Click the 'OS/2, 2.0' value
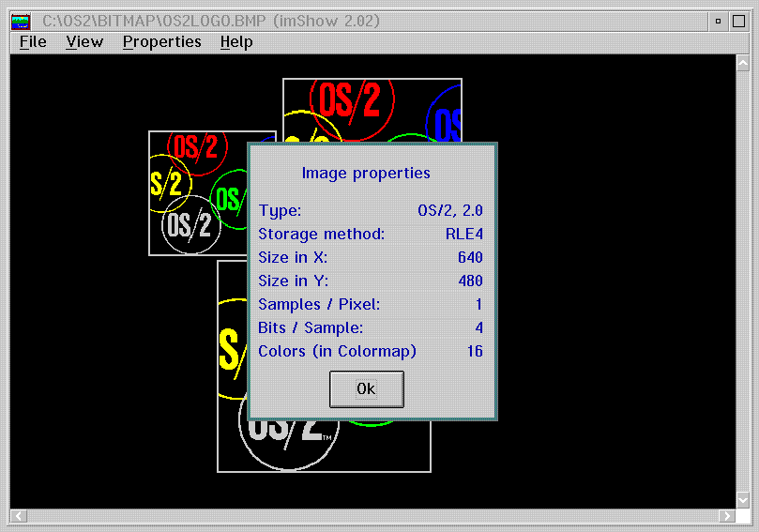The image size is (759, 532). click(450, 210)
